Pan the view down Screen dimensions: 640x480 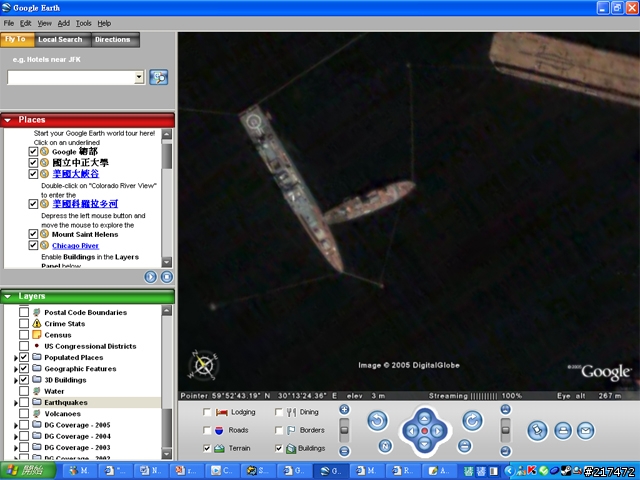(424, 444)
